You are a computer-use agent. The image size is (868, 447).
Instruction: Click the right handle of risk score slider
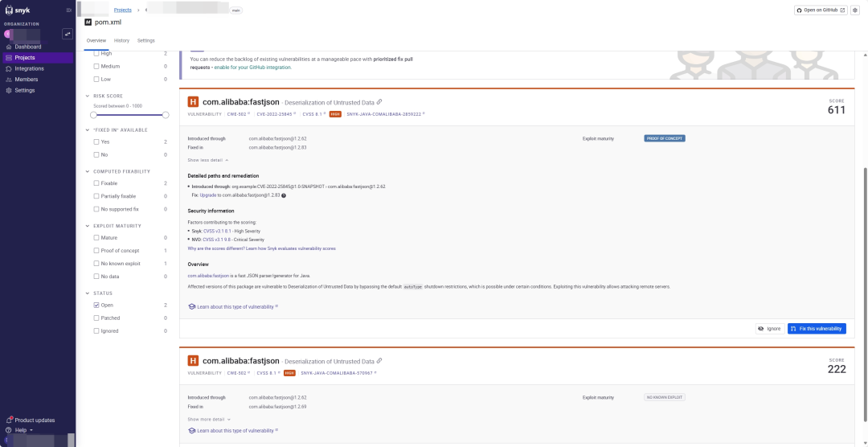click(166, 115)
